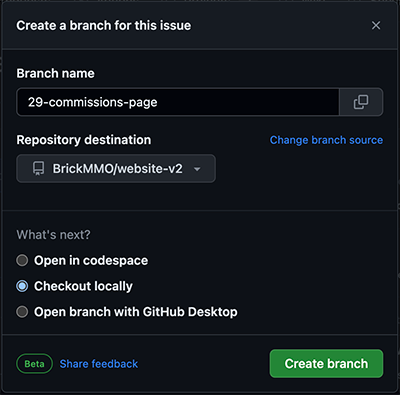Copy the branch name with the clipboard icon
Image resolution: width=400 pixels, height=395 pixels.
click(361, 102)
